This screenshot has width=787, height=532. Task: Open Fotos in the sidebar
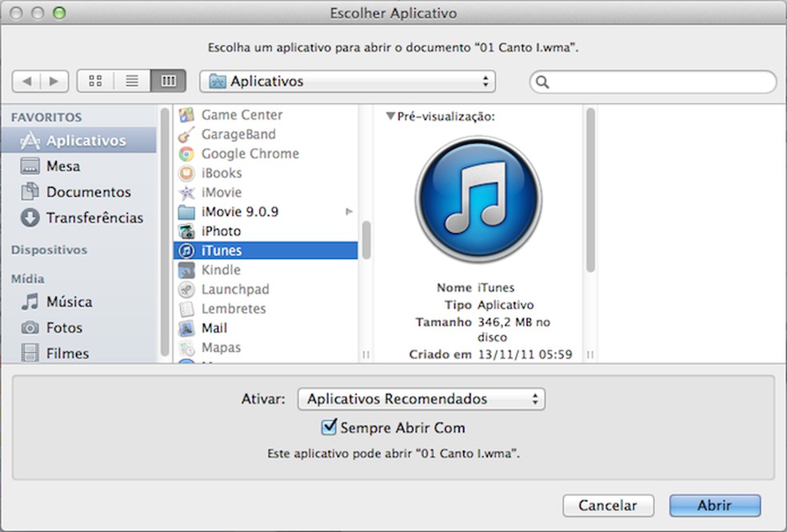point(79,328)
